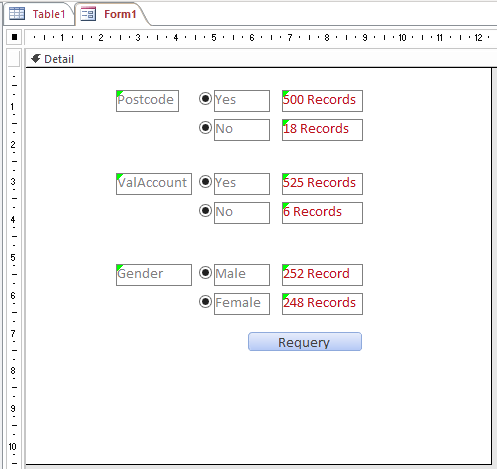
Task: Click green error indicator on Postcode label
Action: pos(119,93)
